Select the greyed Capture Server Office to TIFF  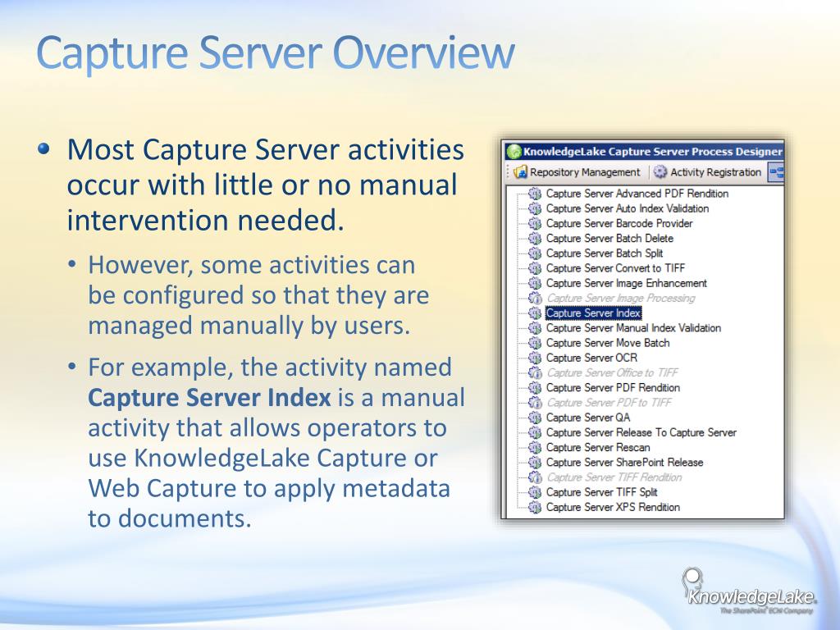pyautogui.click(x=612, y=373)
